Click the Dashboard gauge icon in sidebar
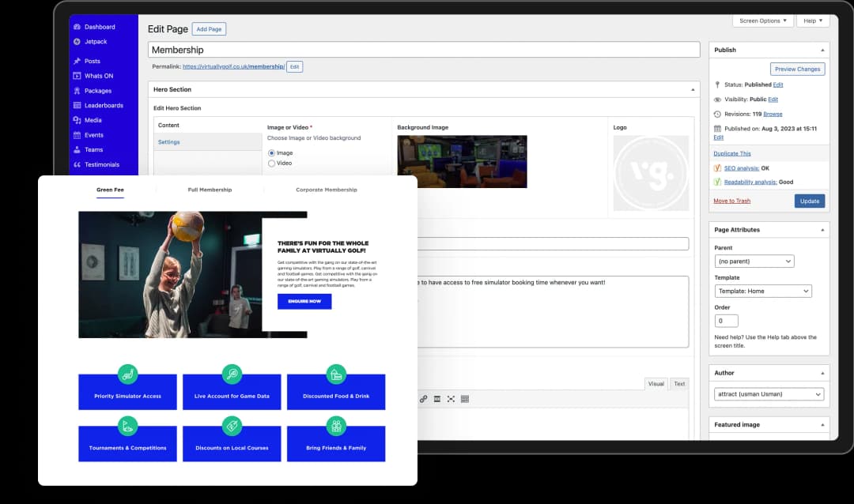 [77, 27]
